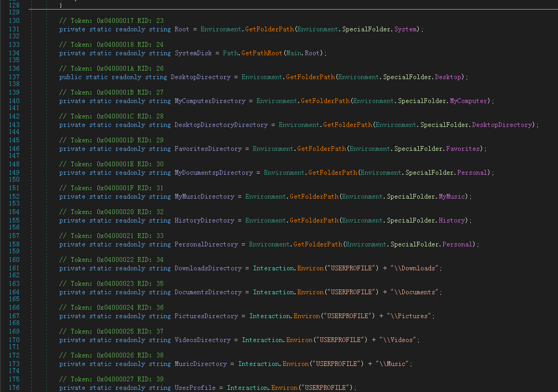558x392 pixels.
Task: Click the "\\Downloads" string literal
Action: pyautogui.click(x=415, y=268)
